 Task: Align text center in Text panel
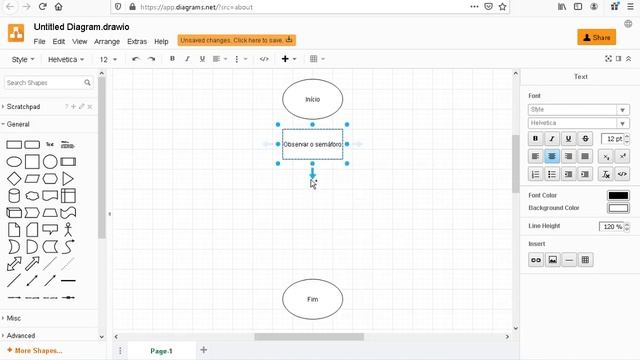point(552,156)
